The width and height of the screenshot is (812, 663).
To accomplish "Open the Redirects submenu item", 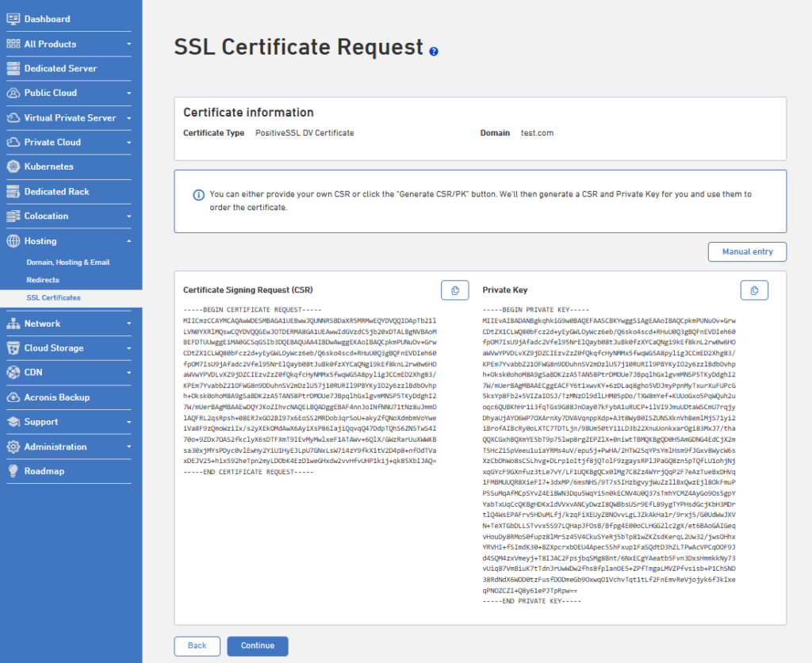I will click(43, 280).
